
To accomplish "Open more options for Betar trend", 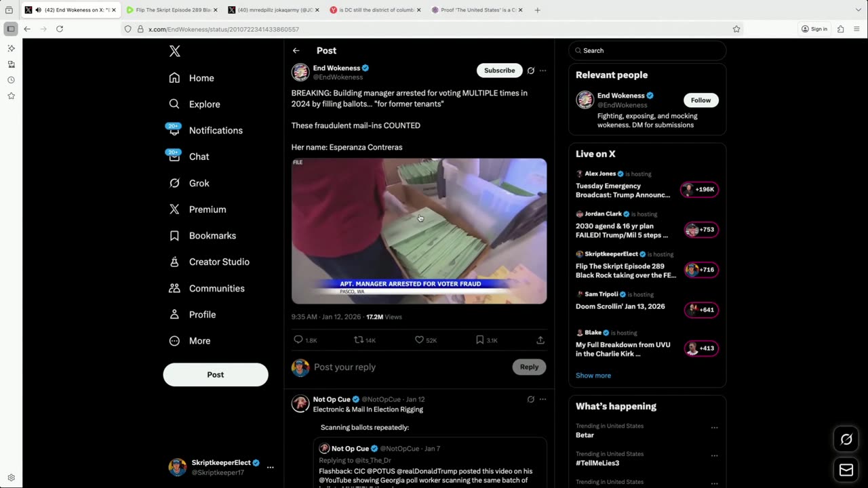I will (714, 428).
